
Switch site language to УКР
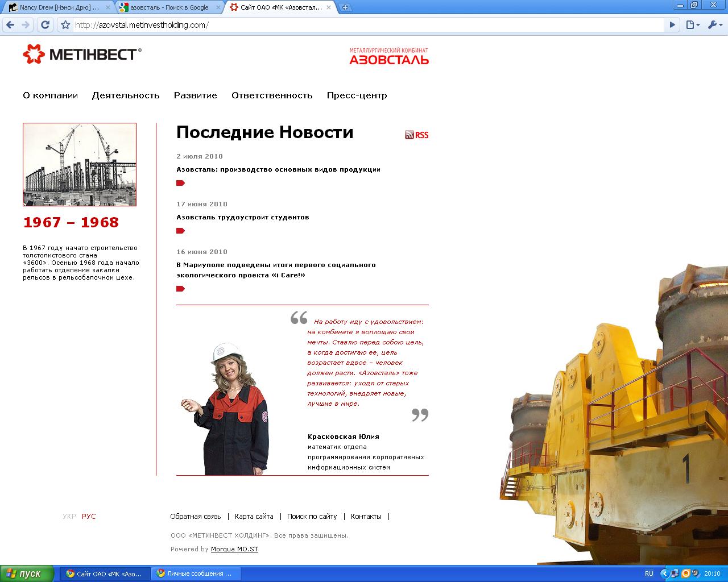(69, 517)
